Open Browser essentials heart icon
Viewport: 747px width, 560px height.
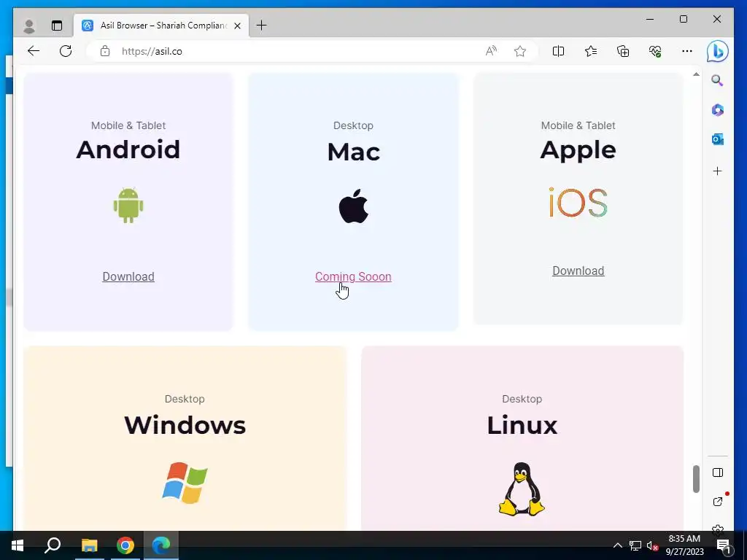[655, 51]
